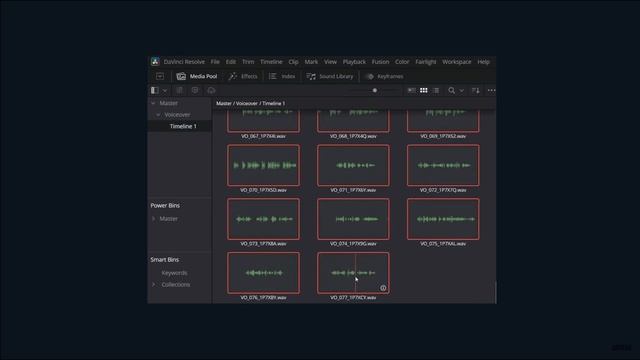The image size is (640, 360).
Task: Click the Keyframes diamond icon
Action: tap(369, 76)
